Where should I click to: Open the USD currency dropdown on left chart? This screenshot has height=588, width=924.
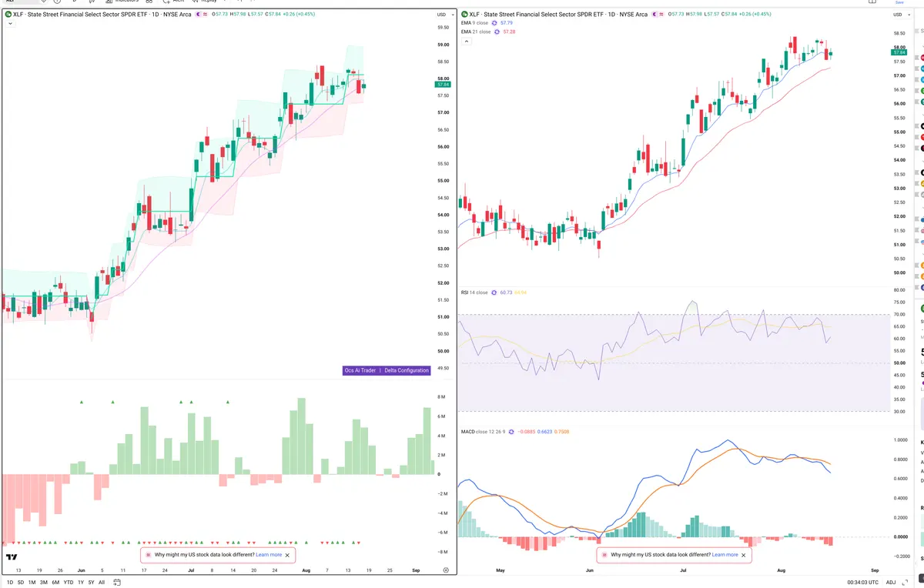point(444,14)
